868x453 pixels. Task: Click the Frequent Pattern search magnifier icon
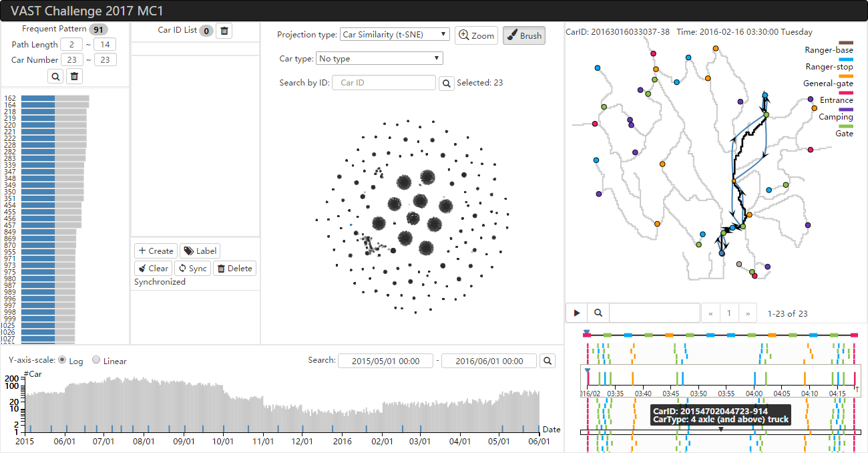coord(55,77)
